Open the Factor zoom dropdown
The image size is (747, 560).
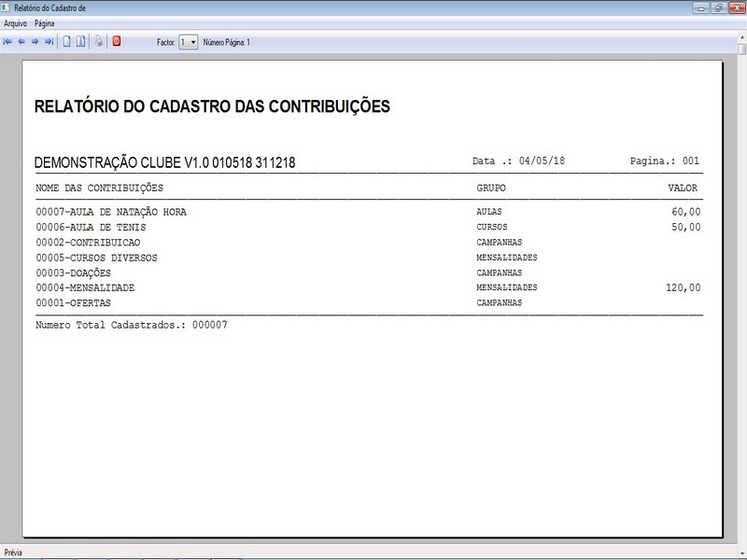pos(189,42)
